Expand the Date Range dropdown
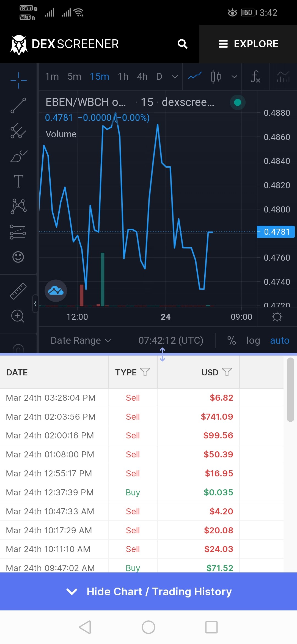Image resolution: width=297 pixels, height=644 pixels. pos(81,340)
